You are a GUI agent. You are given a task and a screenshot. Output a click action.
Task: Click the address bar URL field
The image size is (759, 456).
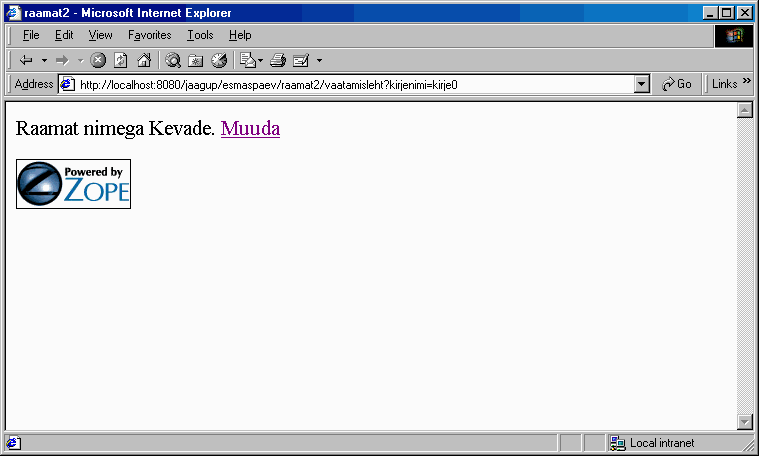pos(356,85)
